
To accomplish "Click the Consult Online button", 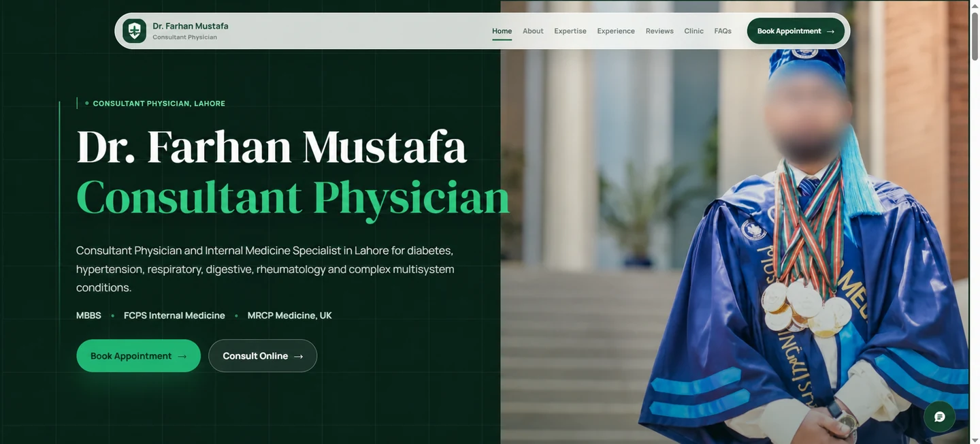I will [x=263, y=355].
